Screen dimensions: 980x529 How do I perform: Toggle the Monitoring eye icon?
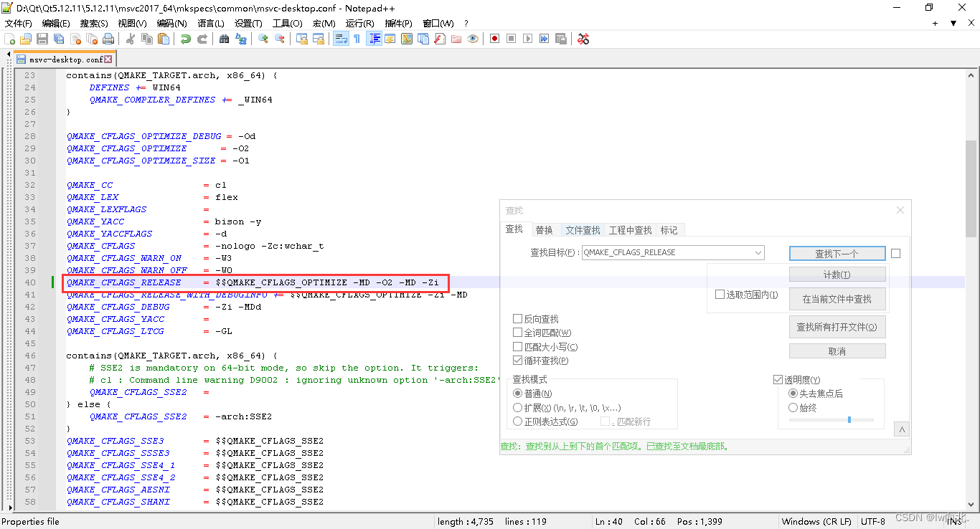coord(473,39)
